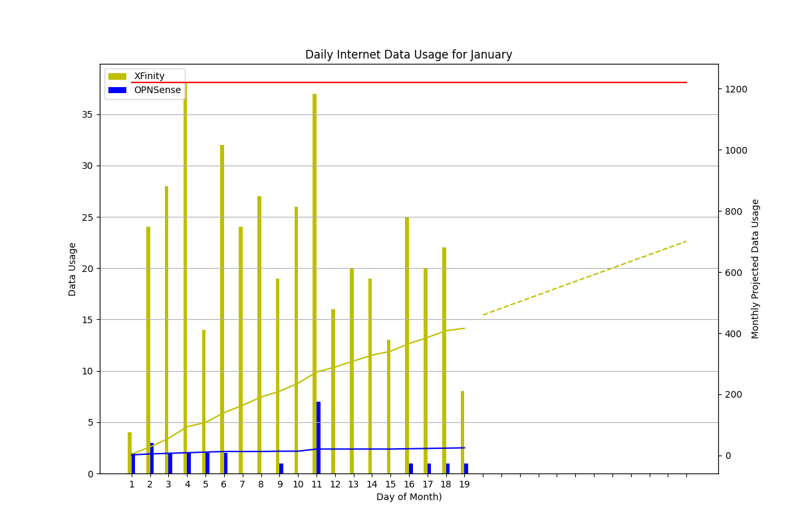Click the right axis tick label 400
Screen dimensions: 798x532
coord(733,334)
